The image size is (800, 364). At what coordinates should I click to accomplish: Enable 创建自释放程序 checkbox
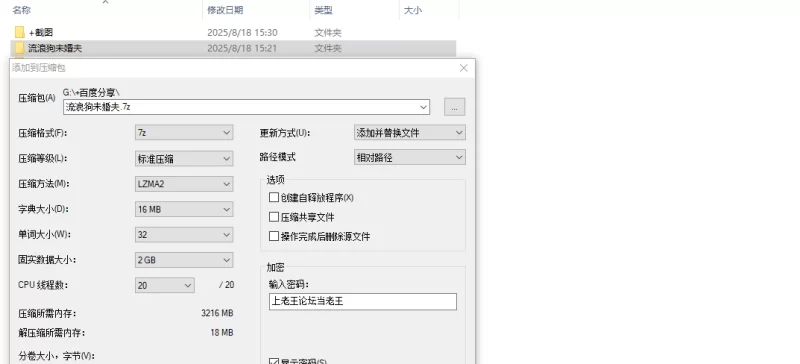(x=274, y=197)
